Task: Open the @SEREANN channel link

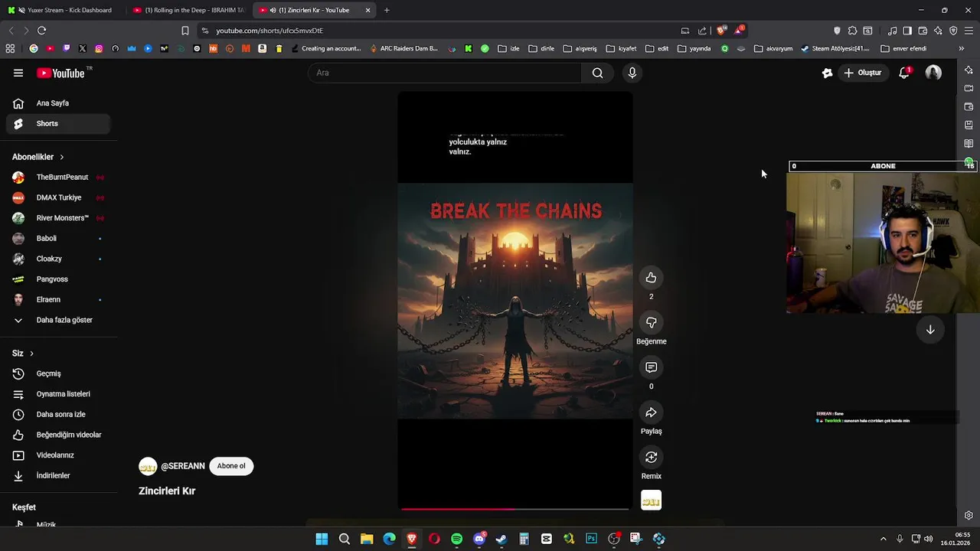Action: point(183,466)
